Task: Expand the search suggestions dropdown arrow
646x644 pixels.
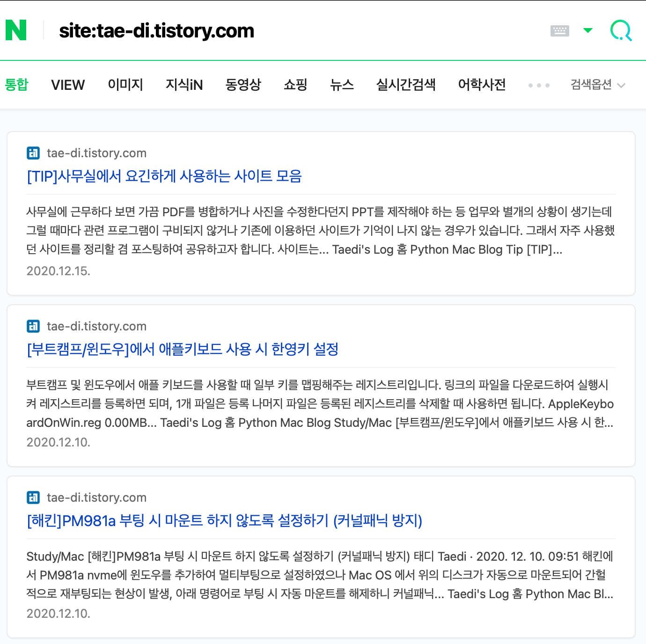Action: [x=588, y=30]
